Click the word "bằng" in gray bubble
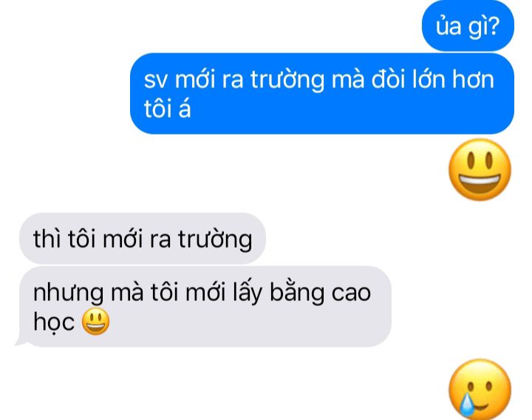Viewport: 532px width, 420px height. tap(297, 292)
